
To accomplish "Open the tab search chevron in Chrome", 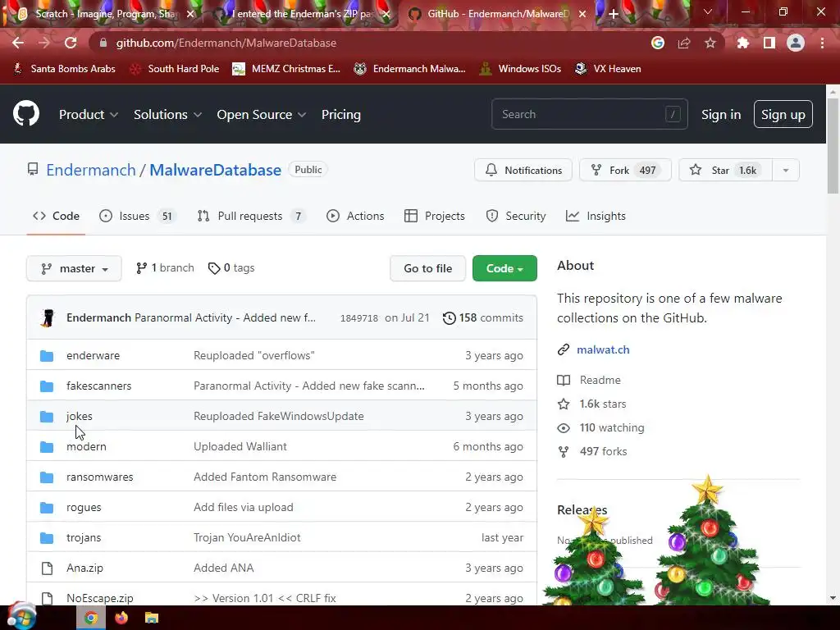I will [708, 11].
